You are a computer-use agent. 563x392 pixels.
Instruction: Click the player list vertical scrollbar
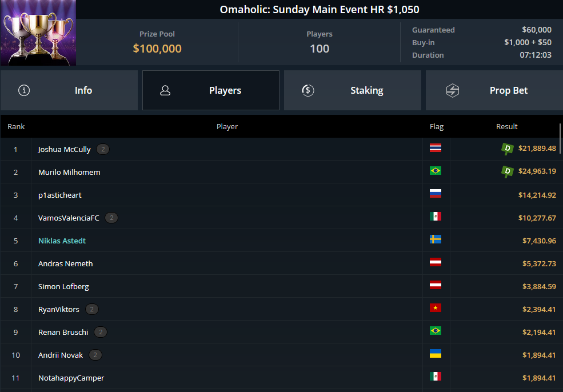pos(560,138)
